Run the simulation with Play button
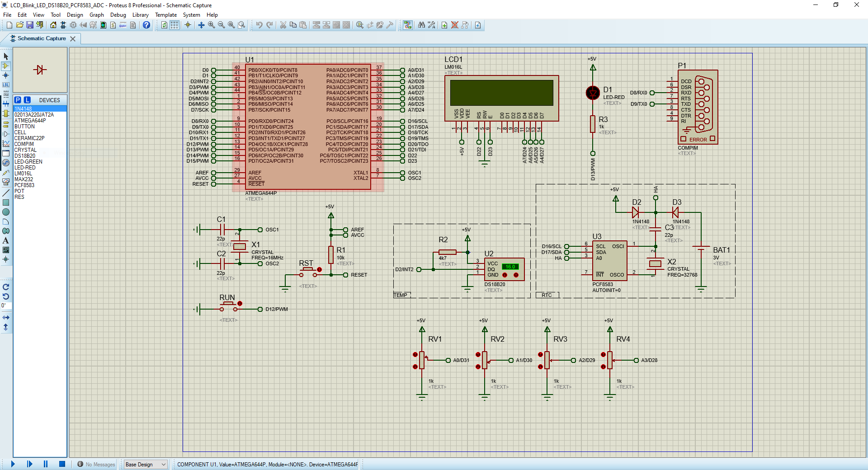The height and width of the screenshot is (470, 868). [x=13, y=464]
